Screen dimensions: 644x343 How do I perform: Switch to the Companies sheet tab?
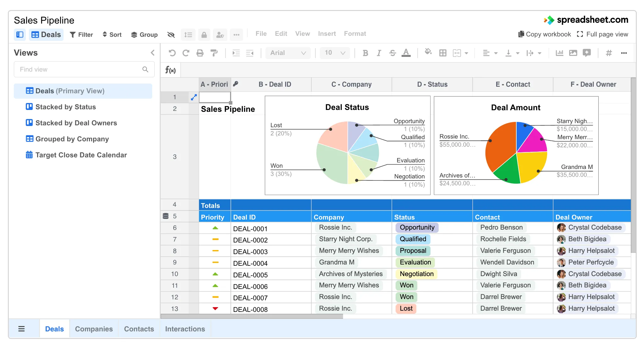pos(94,329)
